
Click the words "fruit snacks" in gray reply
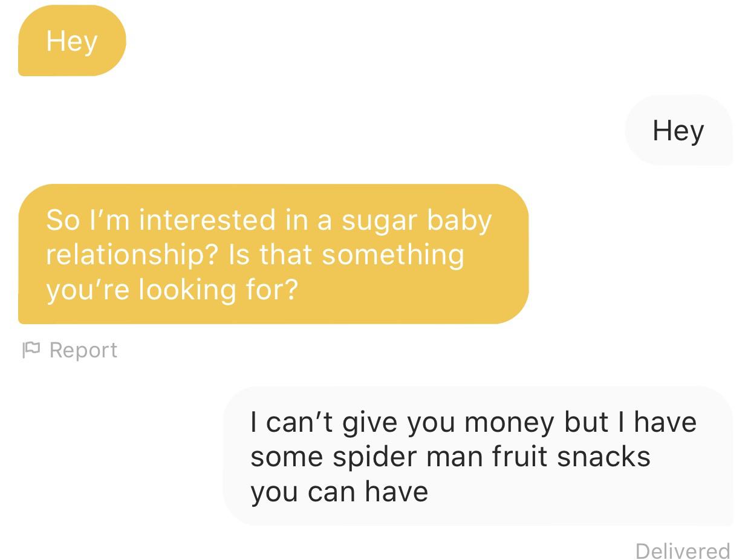coord(571,456)
